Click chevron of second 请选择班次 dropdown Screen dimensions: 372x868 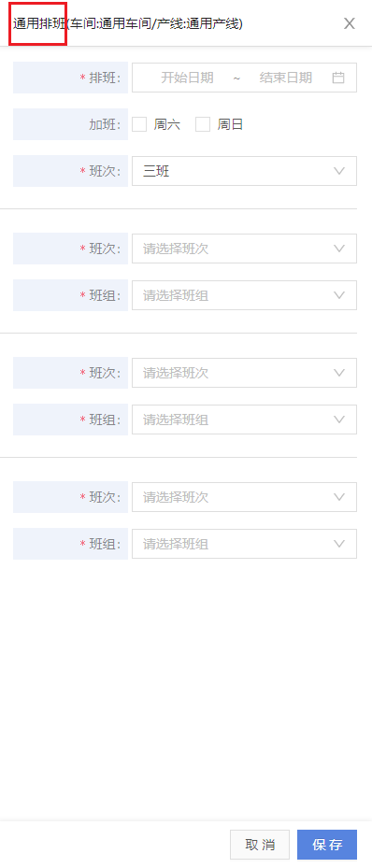(x=339, y=373)
